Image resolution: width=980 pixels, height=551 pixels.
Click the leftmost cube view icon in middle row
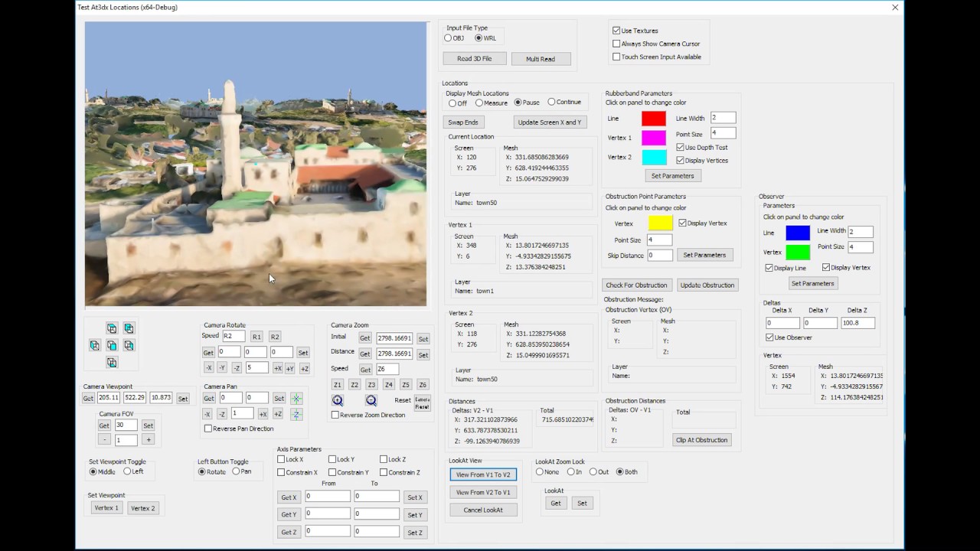tap(95, 345)
